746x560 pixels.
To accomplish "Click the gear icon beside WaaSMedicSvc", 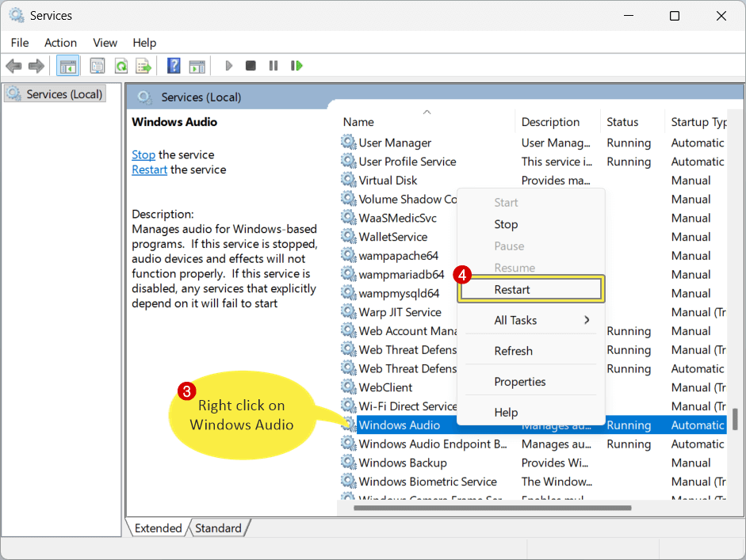I will click(348, 217).
